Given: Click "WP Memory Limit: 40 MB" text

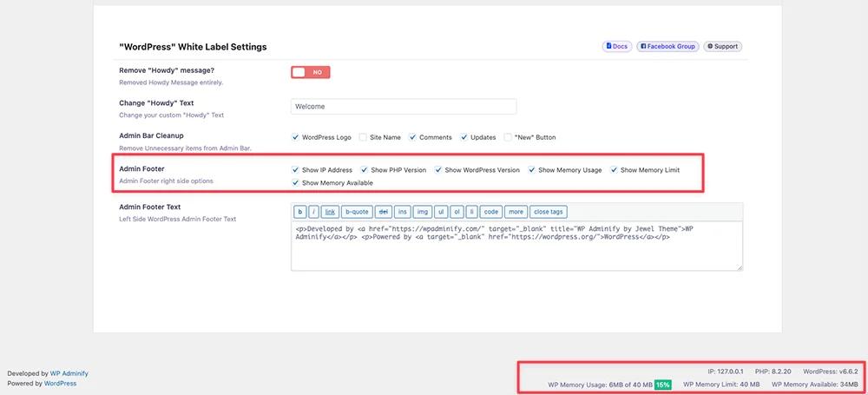Looking at the screenshot, I should coord(721,384).
